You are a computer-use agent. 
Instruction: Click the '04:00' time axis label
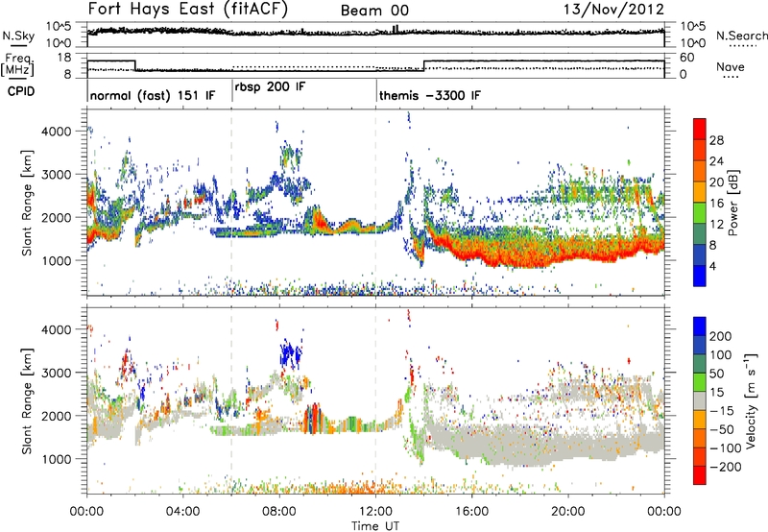click(x=182, y=512)
